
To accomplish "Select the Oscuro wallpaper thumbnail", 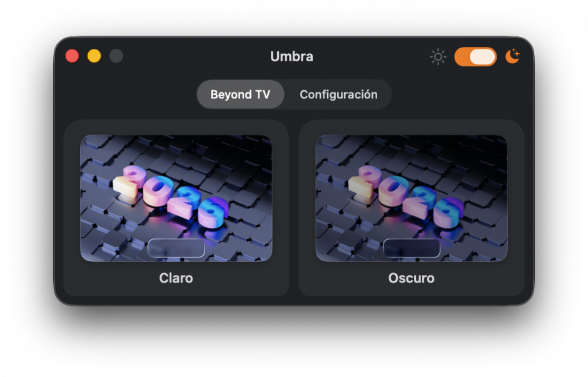I will coord(412,199).
